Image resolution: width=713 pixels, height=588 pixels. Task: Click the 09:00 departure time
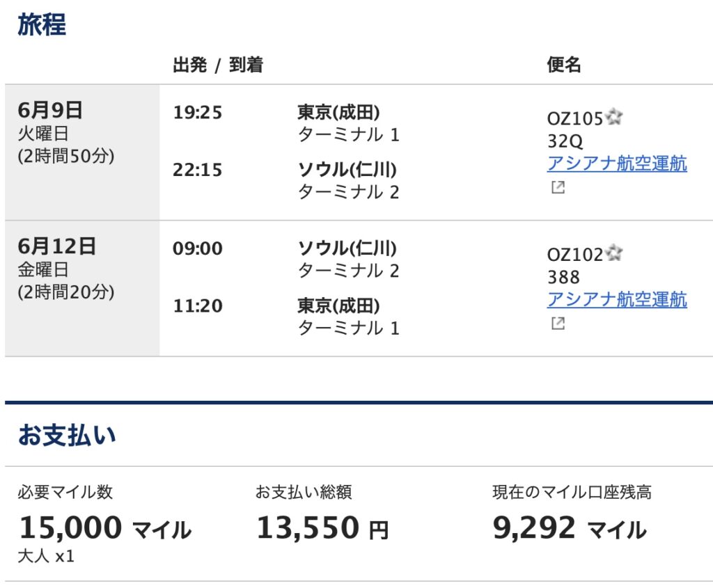pyautogui.click(x=197, y=248)
